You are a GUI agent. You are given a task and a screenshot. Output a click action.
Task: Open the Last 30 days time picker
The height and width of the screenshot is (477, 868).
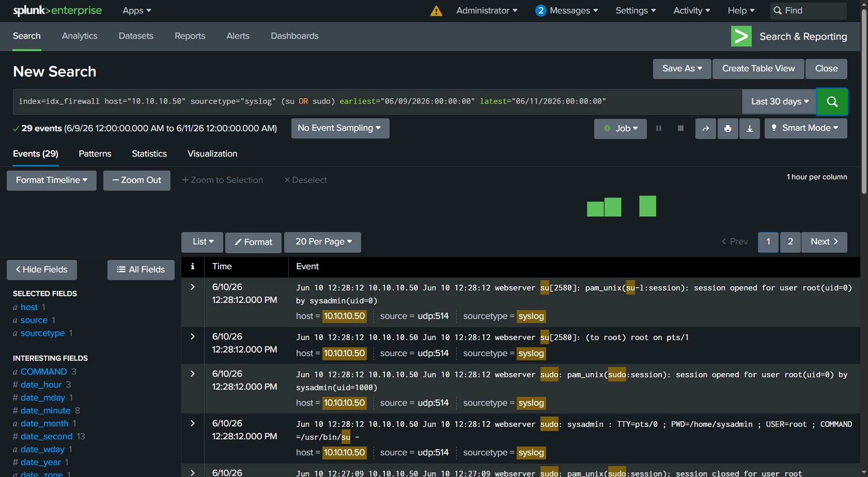[779, 102]
